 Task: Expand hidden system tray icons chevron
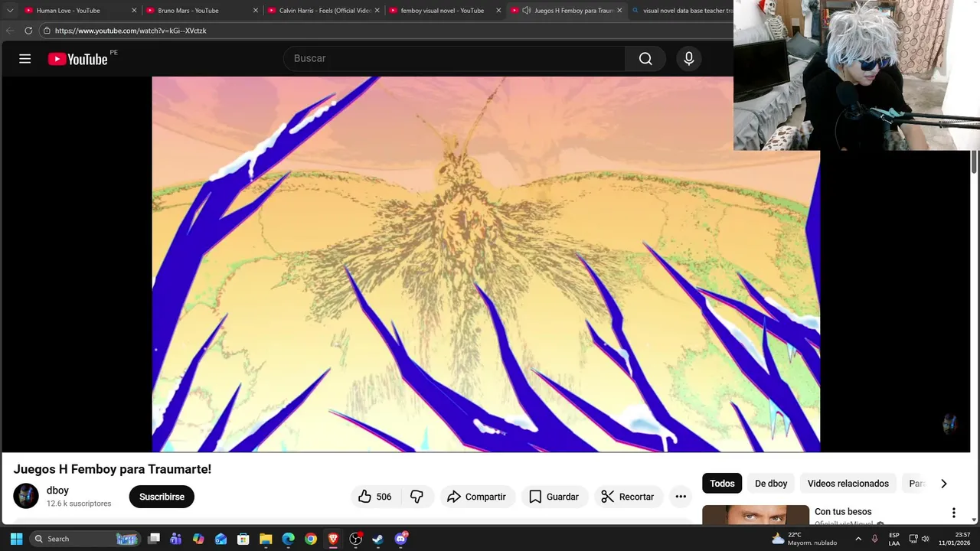pyautogui.click(x=858, y=539)
